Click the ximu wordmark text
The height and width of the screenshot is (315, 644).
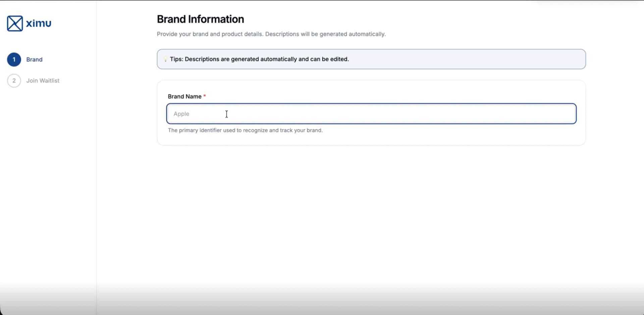pos(39,23)
